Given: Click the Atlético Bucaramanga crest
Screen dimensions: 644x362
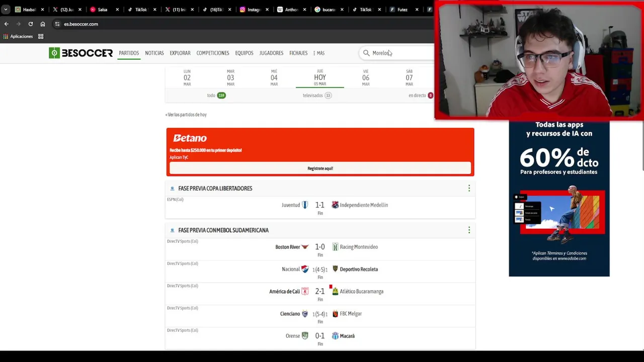Looking at the screenshot, I should pyautogui.click(x=335, y=291).
